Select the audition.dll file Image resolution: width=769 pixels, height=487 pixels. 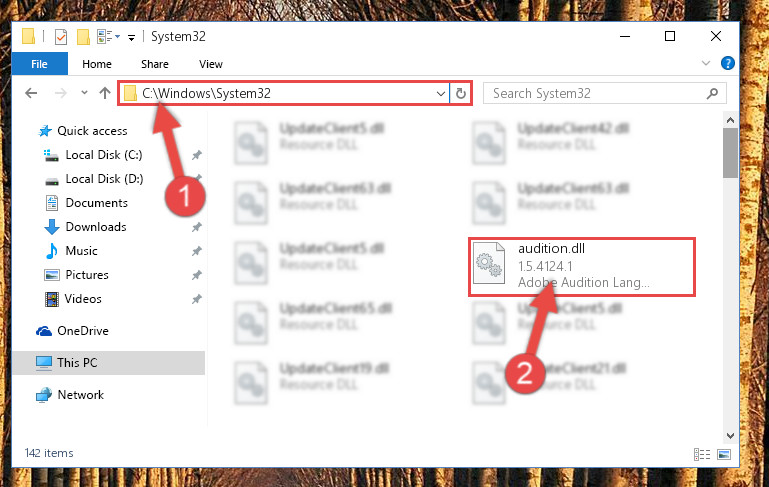pos(582,267)
